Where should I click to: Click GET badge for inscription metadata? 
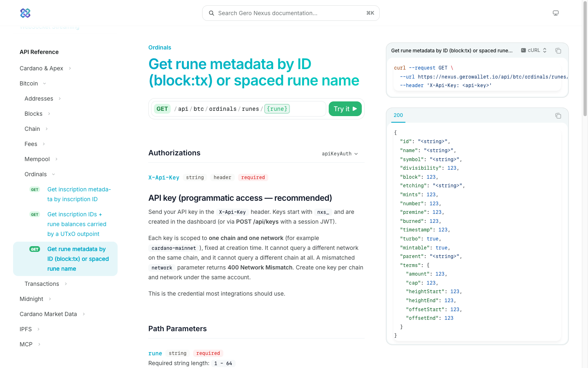(35, 190)
